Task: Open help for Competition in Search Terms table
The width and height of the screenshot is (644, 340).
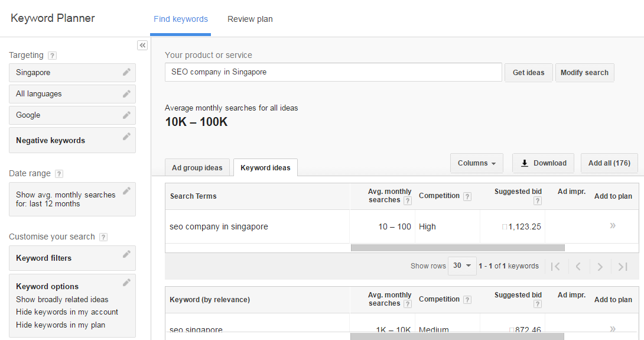Action: pos(467,196)
